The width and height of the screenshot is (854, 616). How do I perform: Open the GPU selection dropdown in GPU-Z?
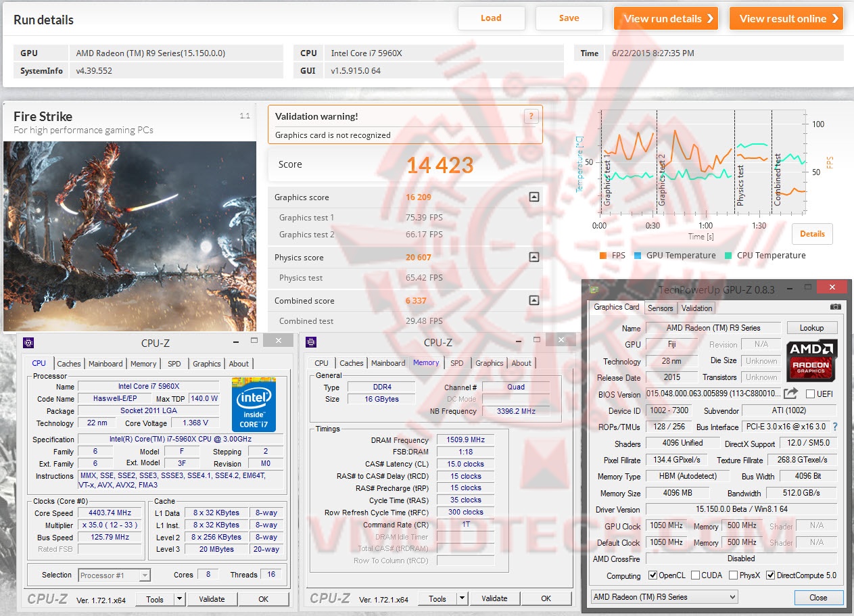664,597
